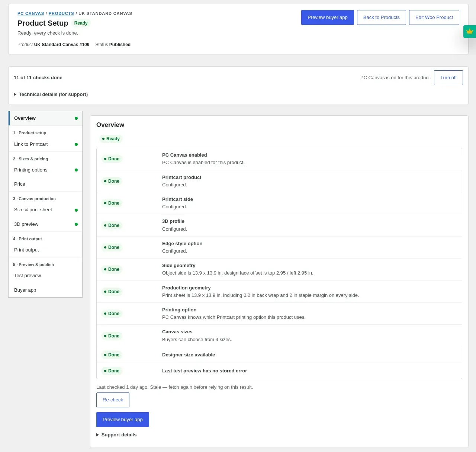The image size is (476, 452).
Task: Open Printing options section
Action: (45, 170)
